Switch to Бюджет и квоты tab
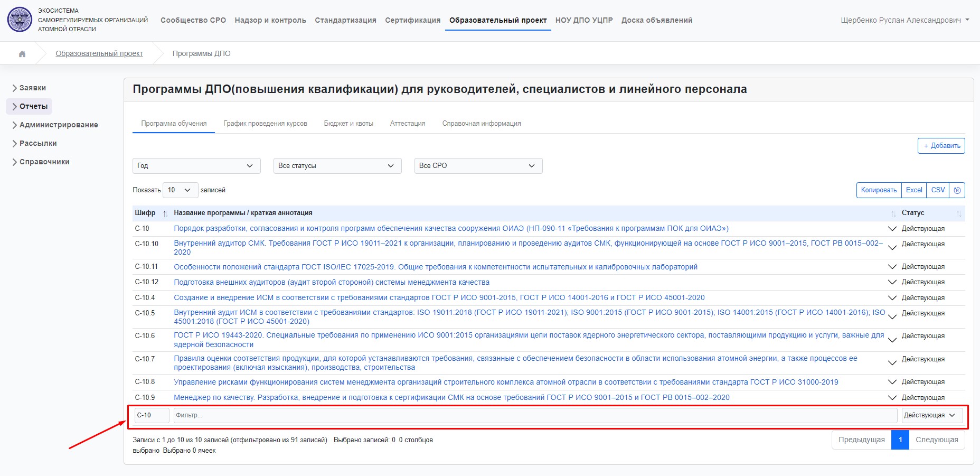The image size is (980, 476). (348, 124)
